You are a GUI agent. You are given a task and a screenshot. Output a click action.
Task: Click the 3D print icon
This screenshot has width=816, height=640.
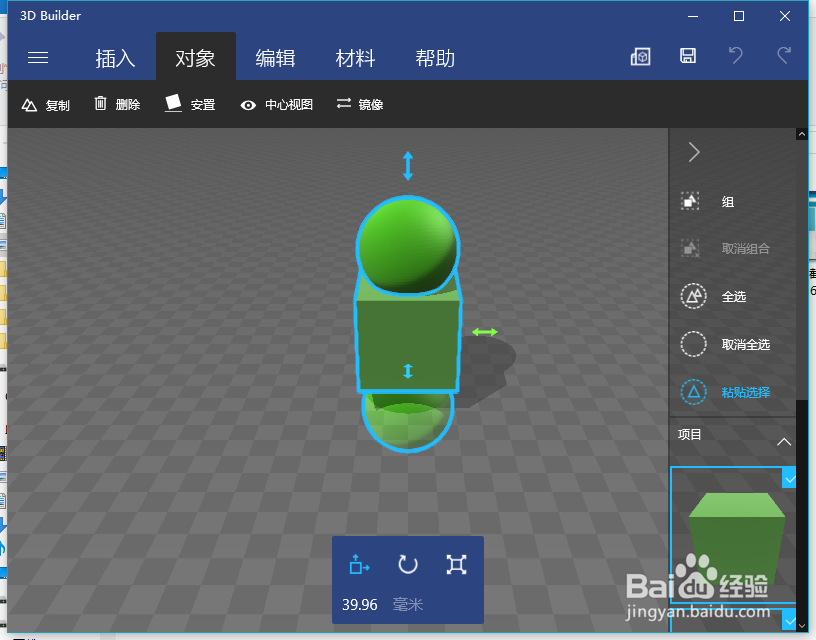tap(641, 57)
